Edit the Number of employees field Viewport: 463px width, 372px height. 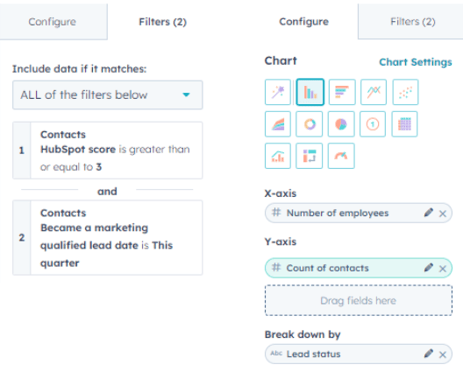pyautogui.click(x=428, y=213)
